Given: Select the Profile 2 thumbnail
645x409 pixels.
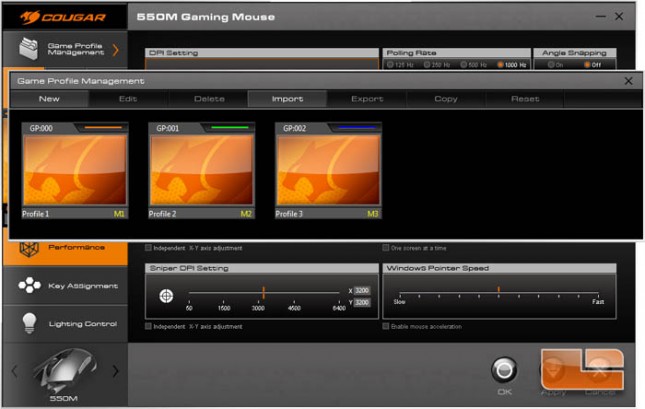Looking at the screenshot, I should pos(202,170).
